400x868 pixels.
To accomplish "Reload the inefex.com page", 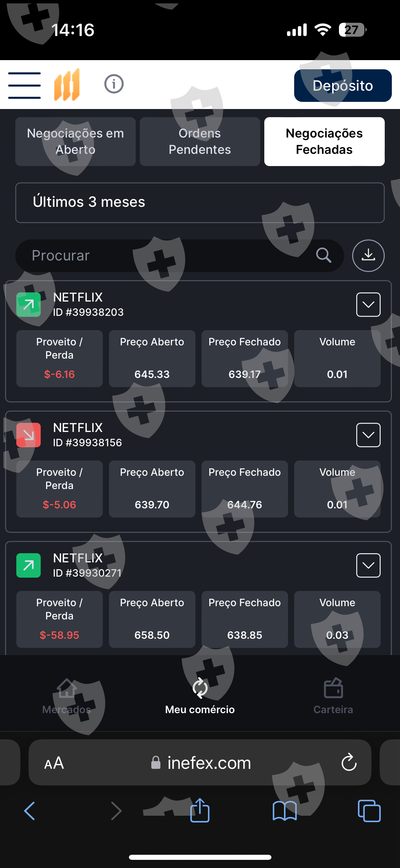I will (349, 763).
